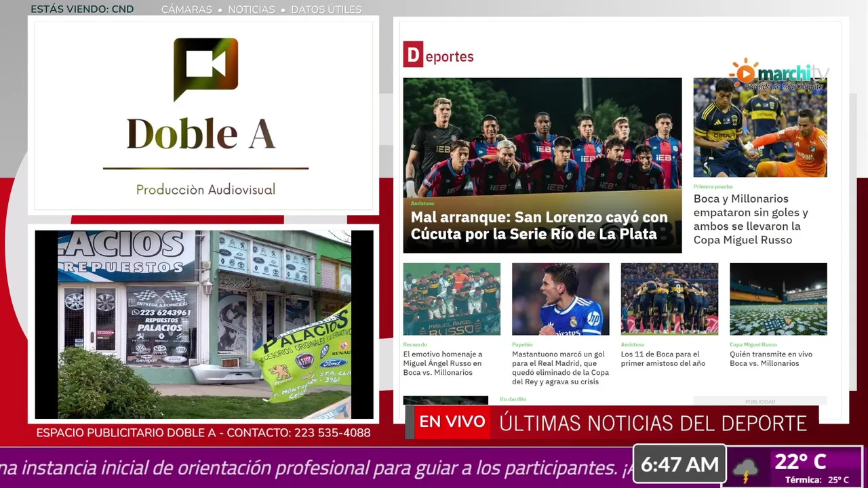
Task: Click the Boca goalkeeper match photo
Action: [x=760, y=127]
